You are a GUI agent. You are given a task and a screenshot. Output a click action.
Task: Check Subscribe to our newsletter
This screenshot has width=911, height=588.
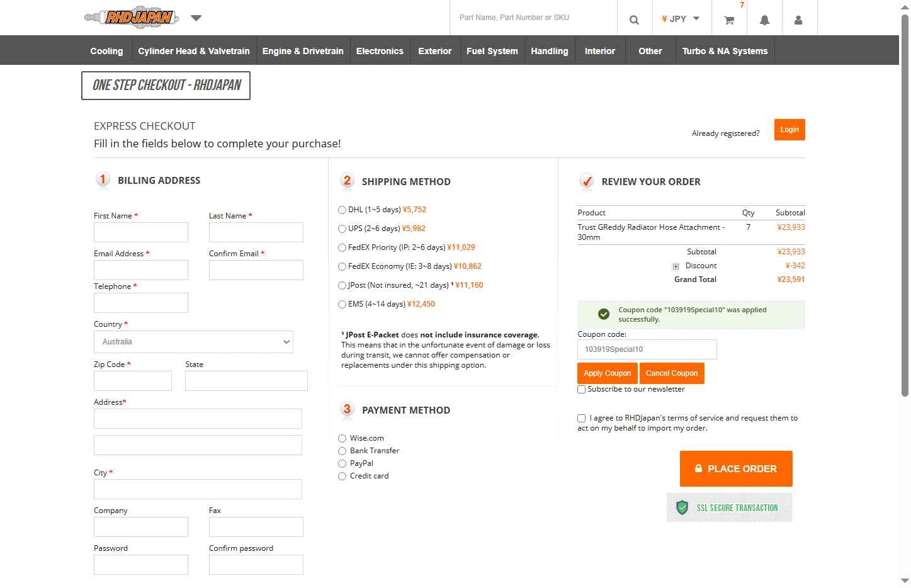[x=582, y=390]
